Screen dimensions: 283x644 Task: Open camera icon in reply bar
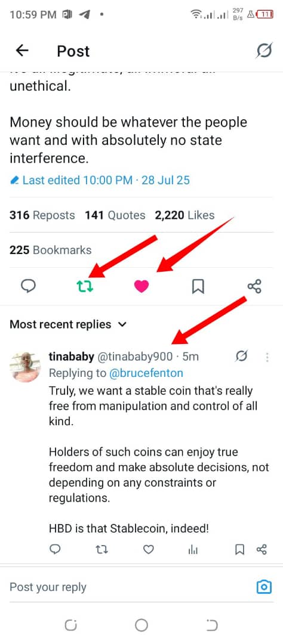tap(264, 587)
